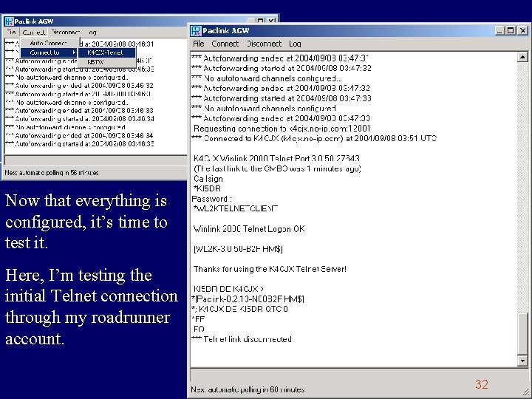
Task: Click the '*KI5DR' callsign line
Action: click(207, 188)
